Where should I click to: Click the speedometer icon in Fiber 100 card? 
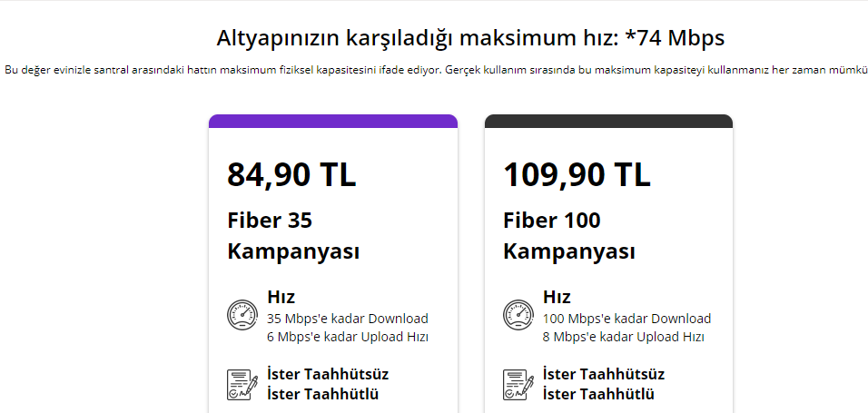coord(515,315)
